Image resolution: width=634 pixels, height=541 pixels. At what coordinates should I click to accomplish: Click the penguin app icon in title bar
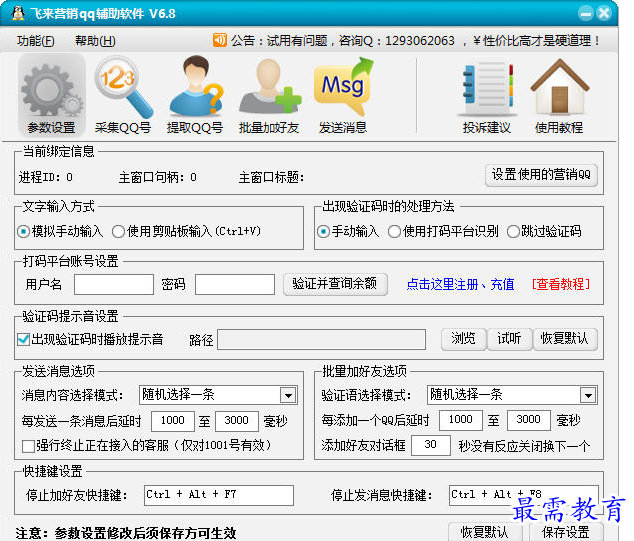click(18, 13)
